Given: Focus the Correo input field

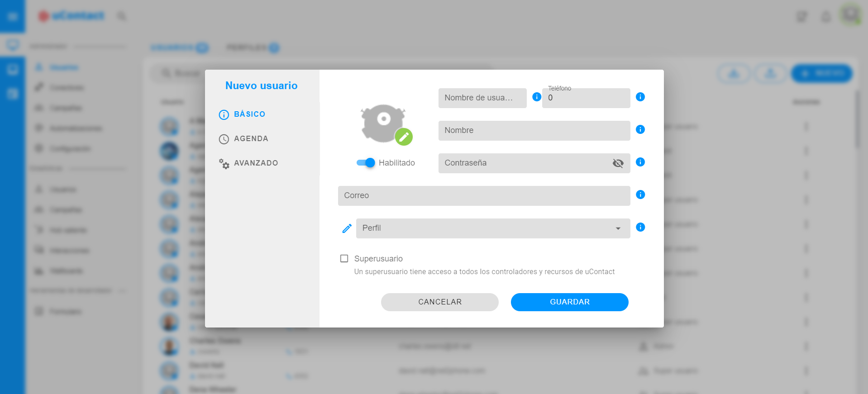Looking at the screenshot, I should (x=484, y=196).
